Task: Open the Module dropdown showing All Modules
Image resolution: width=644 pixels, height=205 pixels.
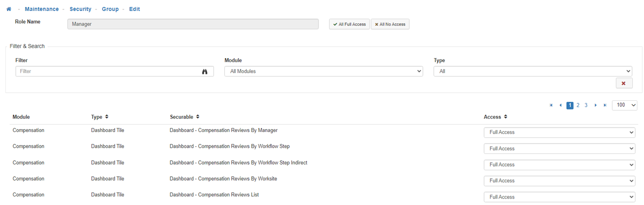Action: pyautogui.click(x=323, y=71)
